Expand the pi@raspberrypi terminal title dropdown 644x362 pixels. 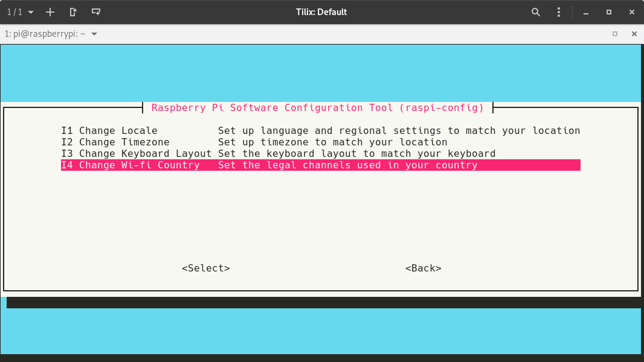[x=94, y=34]
